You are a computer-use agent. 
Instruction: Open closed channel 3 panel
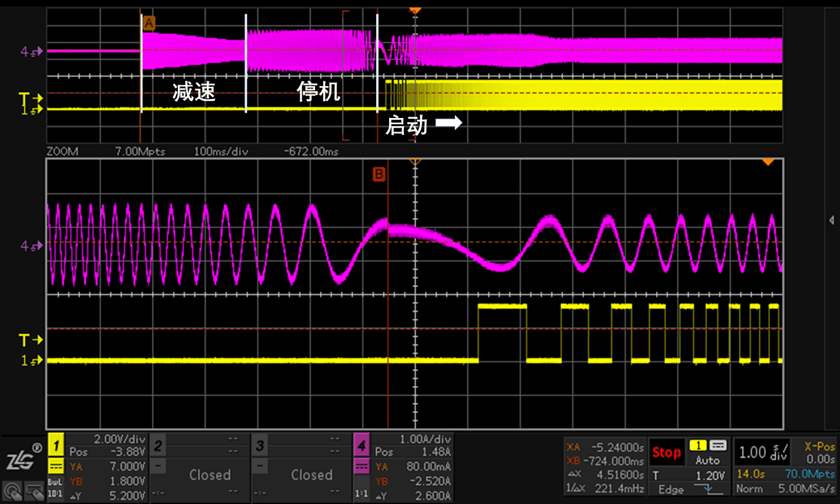(x=311, y=474)
